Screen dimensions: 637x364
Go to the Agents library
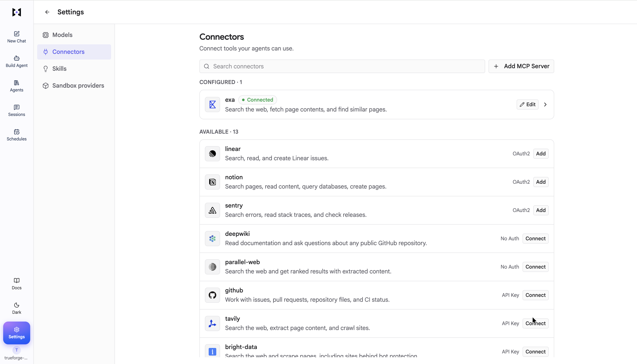point(16,86)
